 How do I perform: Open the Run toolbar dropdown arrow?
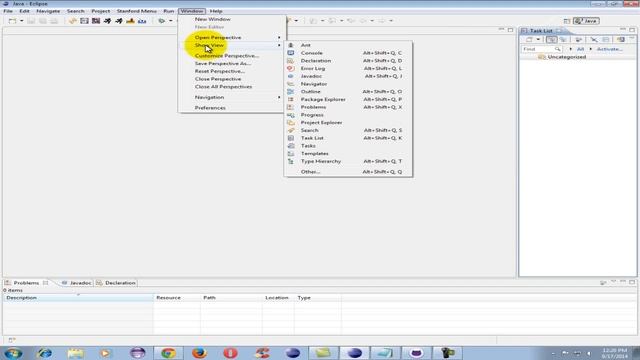(171, 21)
